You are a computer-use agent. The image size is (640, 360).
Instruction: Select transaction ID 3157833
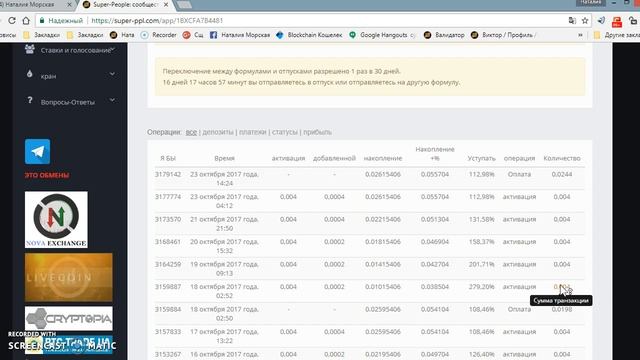[x=168, y=331]
